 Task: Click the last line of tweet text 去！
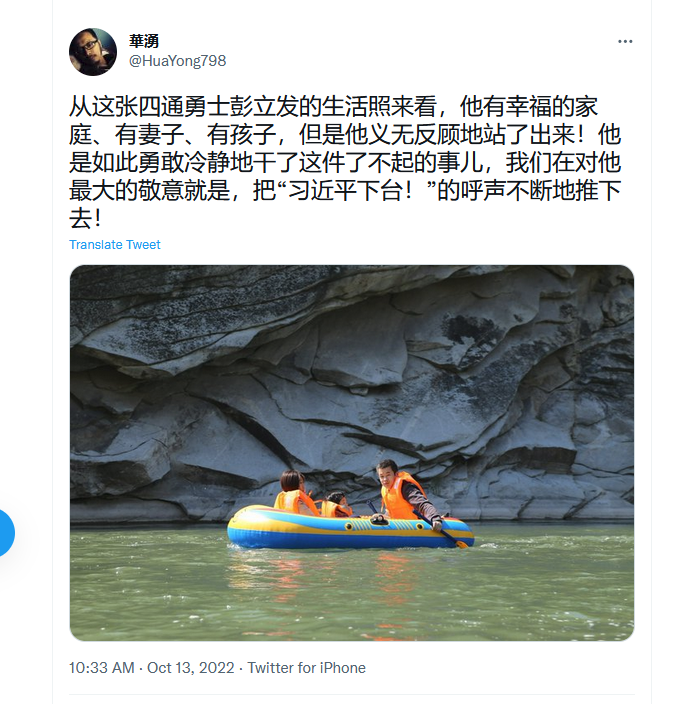pos(86,219)
